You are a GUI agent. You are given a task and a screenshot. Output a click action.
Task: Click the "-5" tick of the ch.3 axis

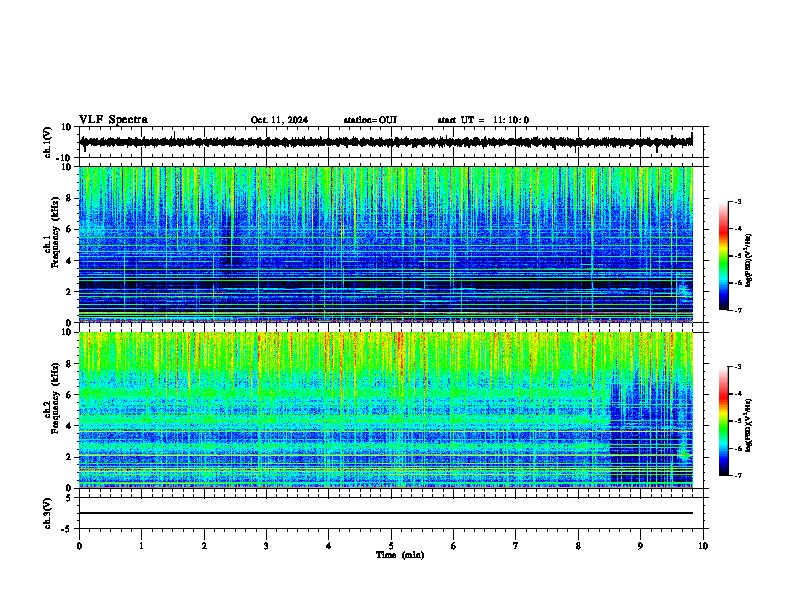(x=67, y=529)
